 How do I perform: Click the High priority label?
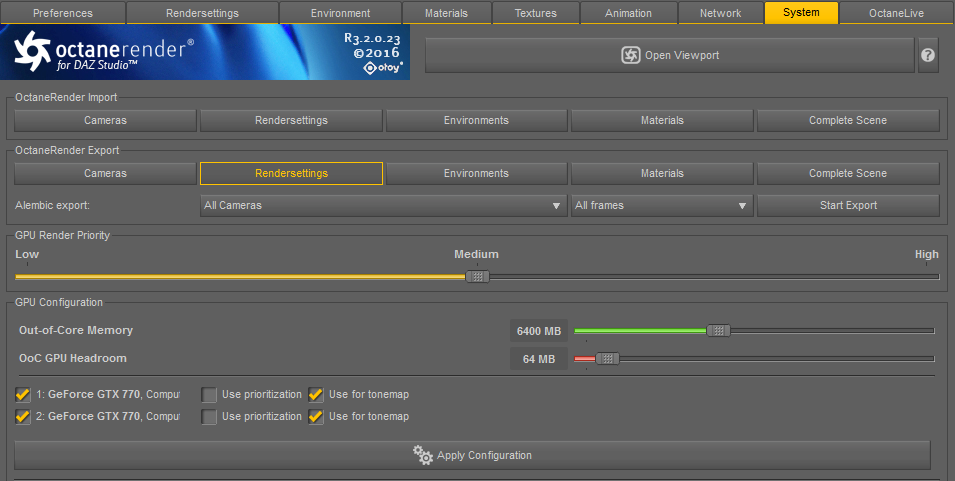[x=926, y=255]
